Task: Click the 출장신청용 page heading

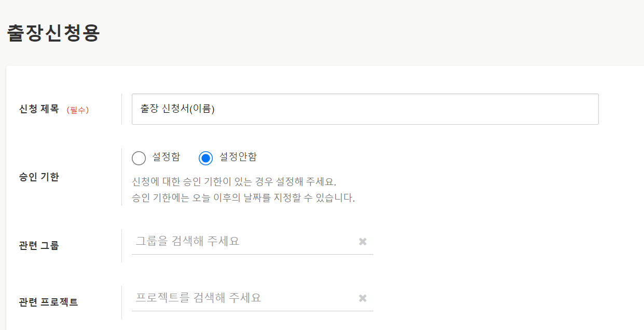Action: pyautogui.click(x=53, y=33)
